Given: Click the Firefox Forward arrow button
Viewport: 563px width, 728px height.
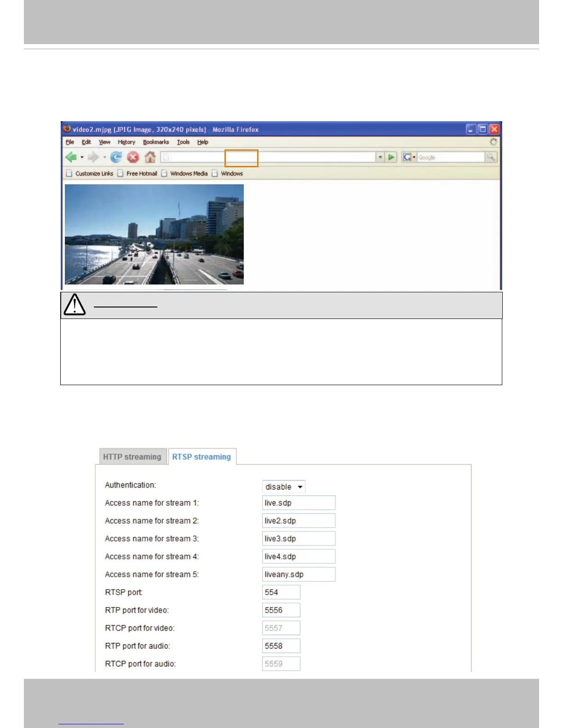Looking at the screenshot, I should coord(93,158).
